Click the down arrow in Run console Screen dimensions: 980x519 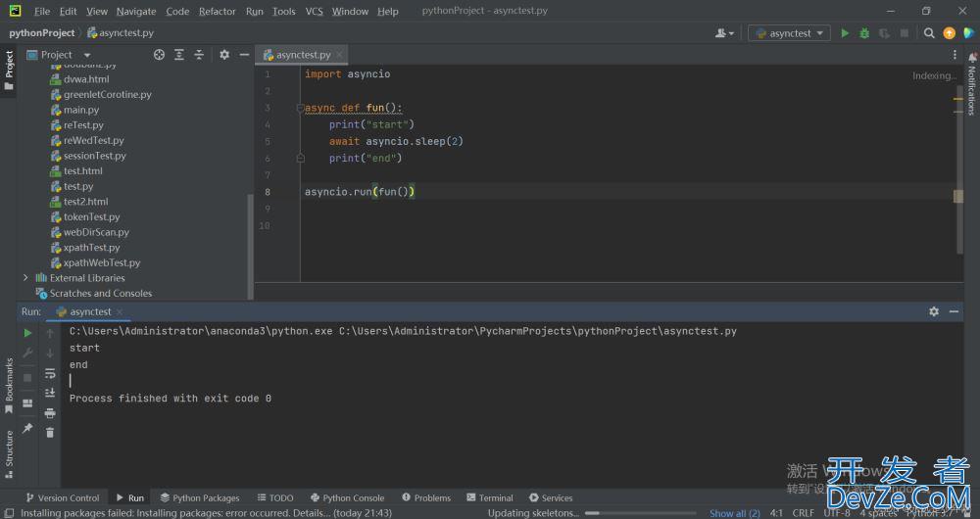coord(50,354)
